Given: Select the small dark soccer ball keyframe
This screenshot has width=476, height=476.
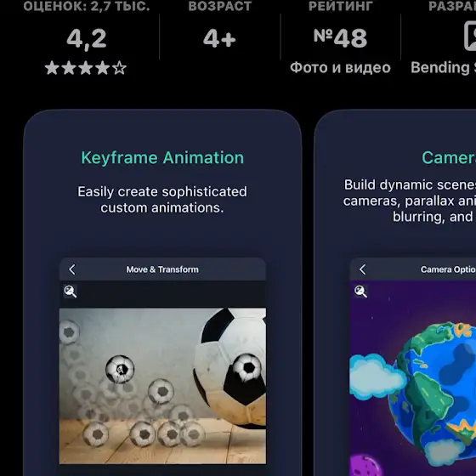Looking at the screenshot, I should (120, 369).
